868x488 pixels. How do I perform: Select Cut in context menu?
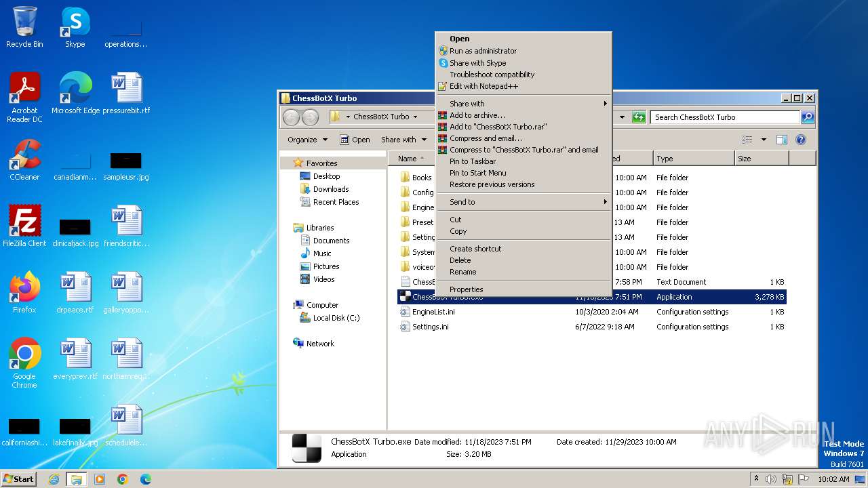click(524, 220)
